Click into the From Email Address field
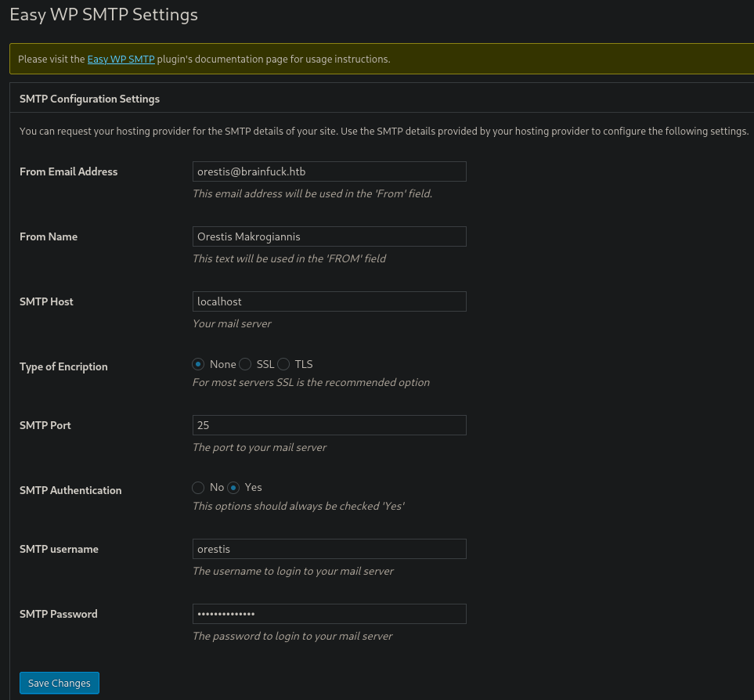754x700 pixels. [329, 171]
